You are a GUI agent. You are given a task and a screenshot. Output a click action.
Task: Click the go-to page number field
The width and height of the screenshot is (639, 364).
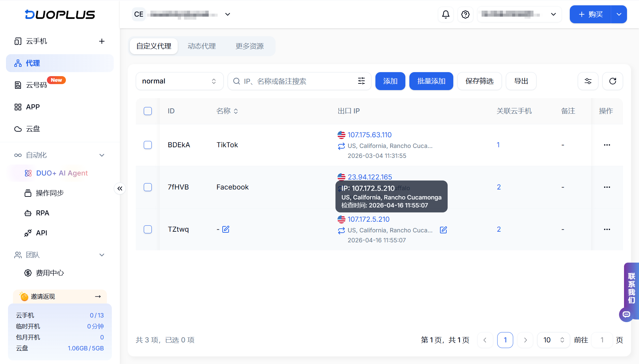click(602, 340)
